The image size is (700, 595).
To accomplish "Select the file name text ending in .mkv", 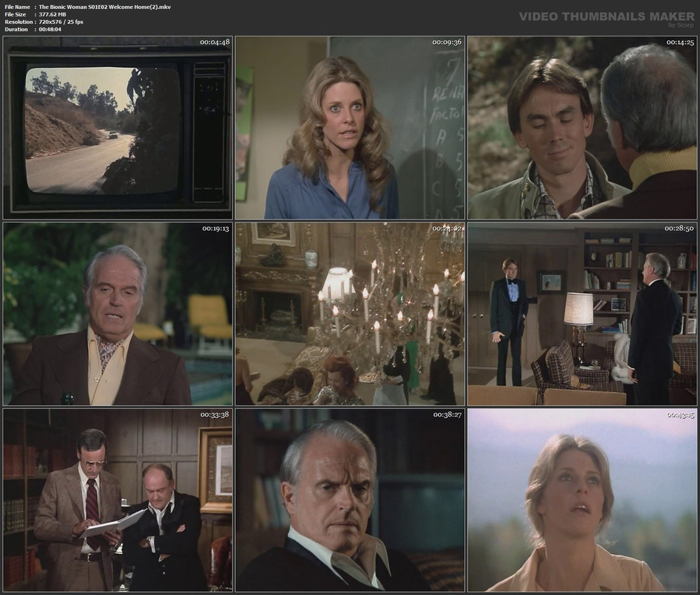I will point(105,7).
